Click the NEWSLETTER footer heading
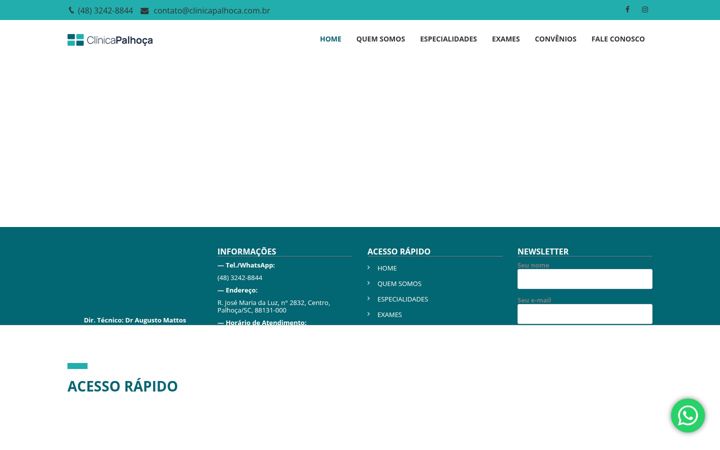Image resolution: width=720 pixels, height=450 pixels. tap(543, 251)
